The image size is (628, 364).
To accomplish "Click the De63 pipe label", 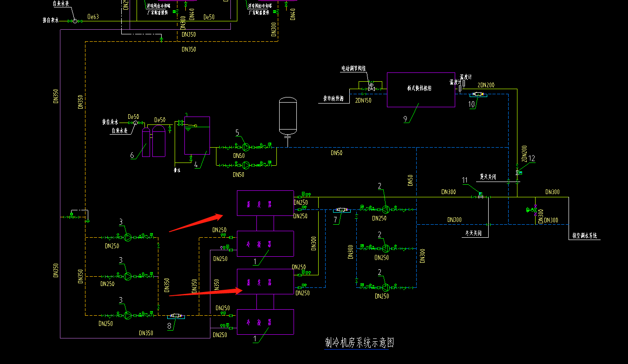I will pos(93,17).
